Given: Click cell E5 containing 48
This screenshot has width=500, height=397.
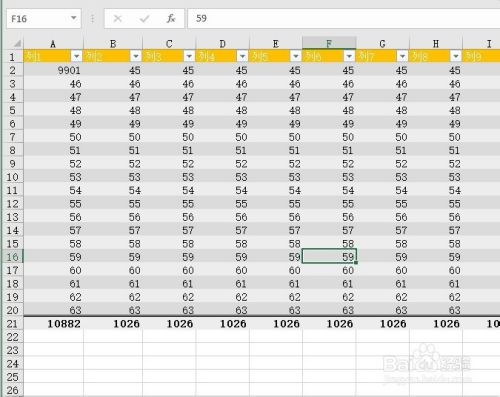Looking at the screenshot, I should (276, 110).
